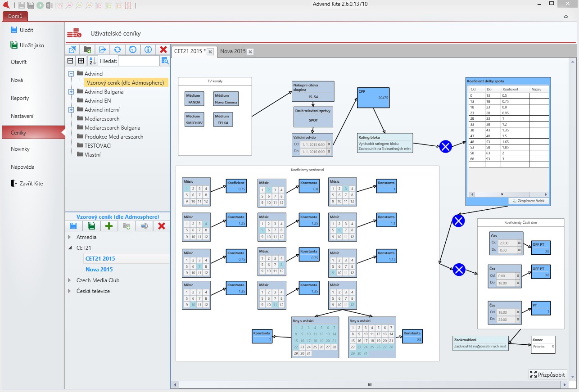579x392 pixels.
Task: Click the green plus add icon
Action: (x=109, y=226)
